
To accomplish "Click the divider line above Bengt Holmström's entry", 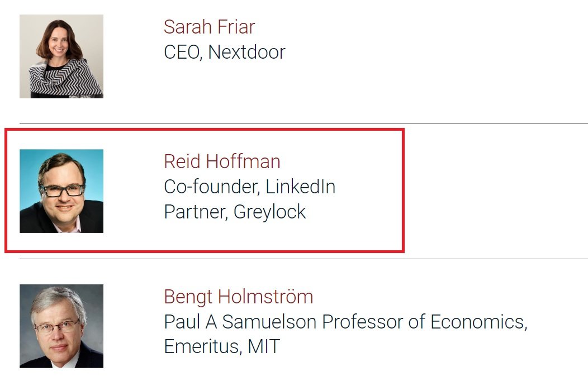I will coord(302,259).
